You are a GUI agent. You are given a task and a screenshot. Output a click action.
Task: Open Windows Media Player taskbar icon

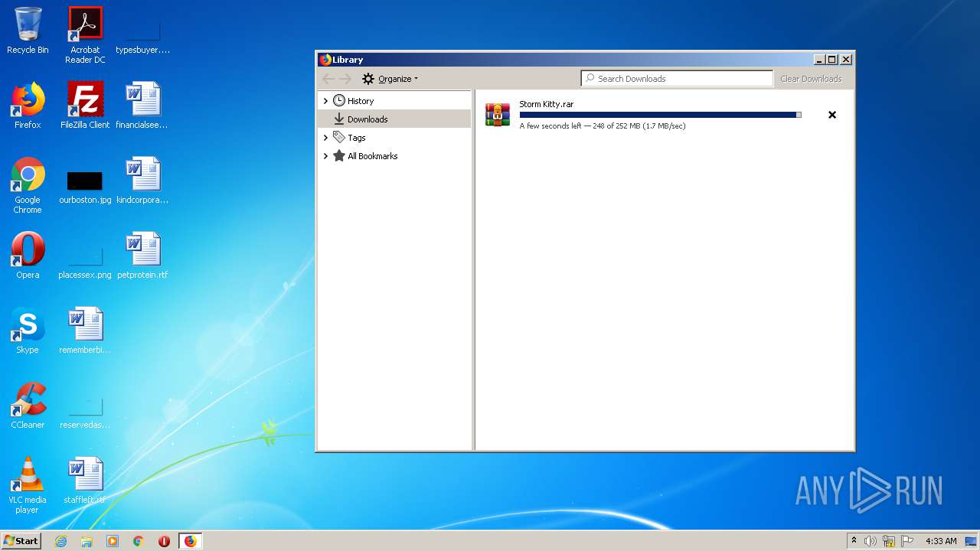113,541
